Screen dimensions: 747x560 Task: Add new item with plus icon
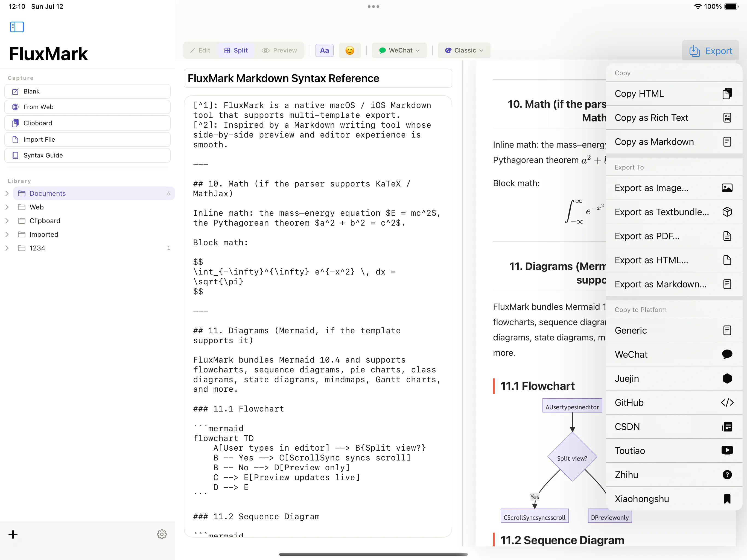click(13, 534)
